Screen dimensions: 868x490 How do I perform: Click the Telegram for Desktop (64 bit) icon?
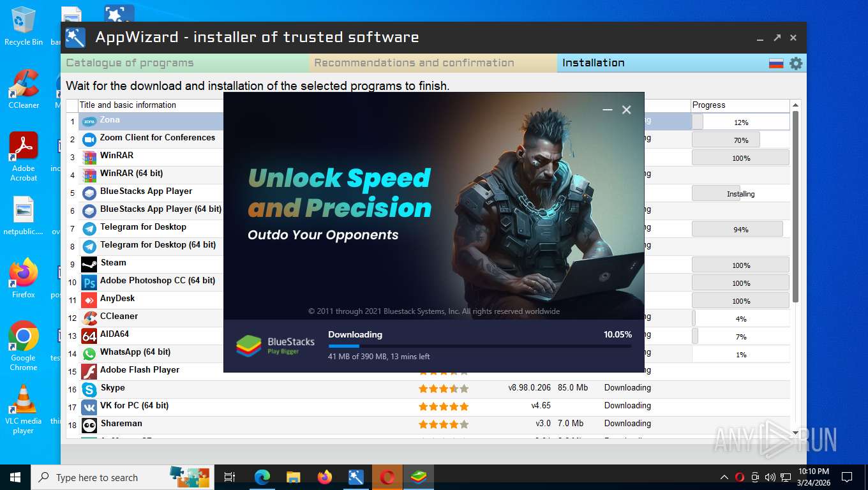[89, 246]
